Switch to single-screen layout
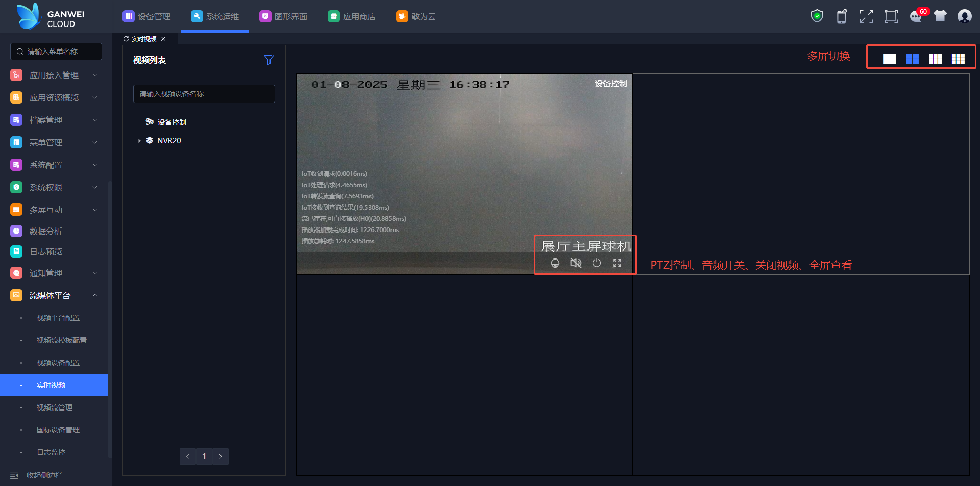Viewport: 980px width, 486px height. [x=889, y=59]
